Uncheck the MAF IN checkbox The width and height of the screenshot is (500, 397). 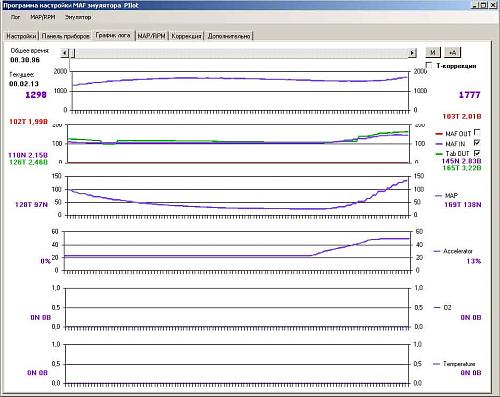[x=477, y=143]
